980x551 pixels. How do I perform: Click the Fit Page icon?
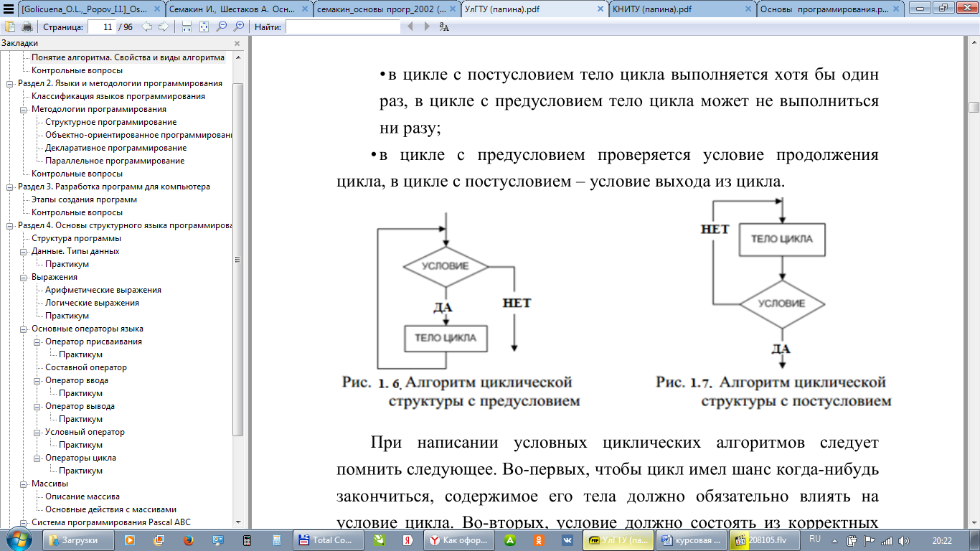204,27
